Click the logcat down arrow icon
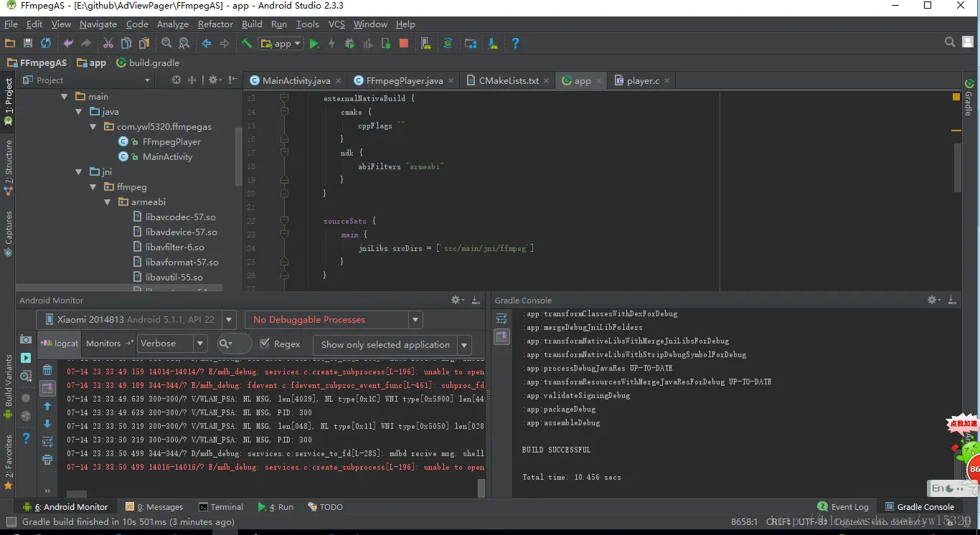980x535 pixels. click(x=47, y=424)
